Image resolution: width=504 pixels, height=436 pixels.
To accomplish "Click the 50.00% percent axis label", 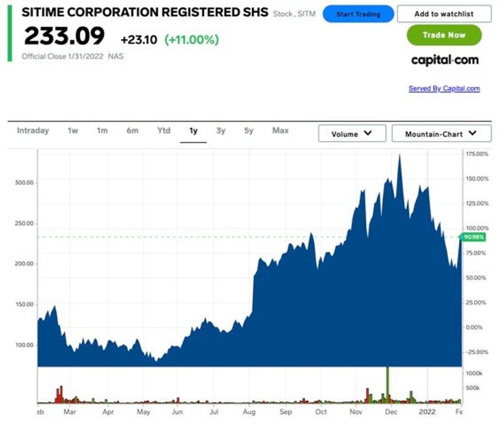I will tap(476, 278).
